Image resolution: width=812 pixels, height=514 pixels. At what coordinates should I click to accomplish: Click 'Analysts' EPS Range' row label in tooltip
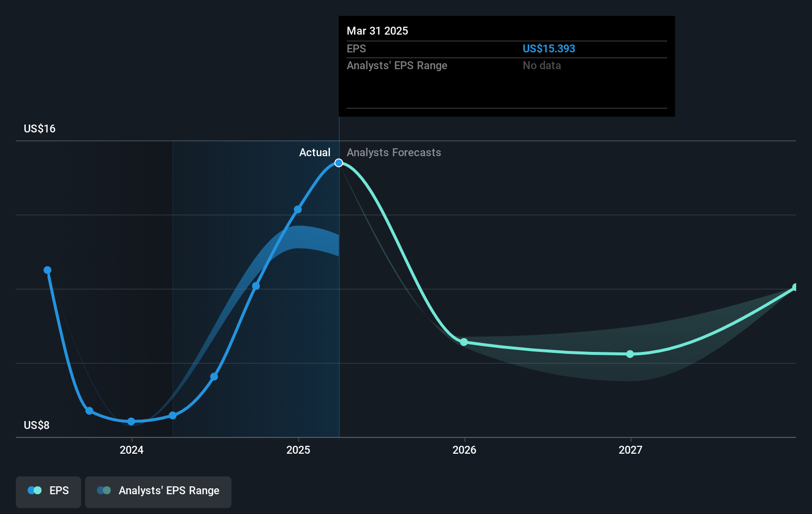click(x=397, y=65)
